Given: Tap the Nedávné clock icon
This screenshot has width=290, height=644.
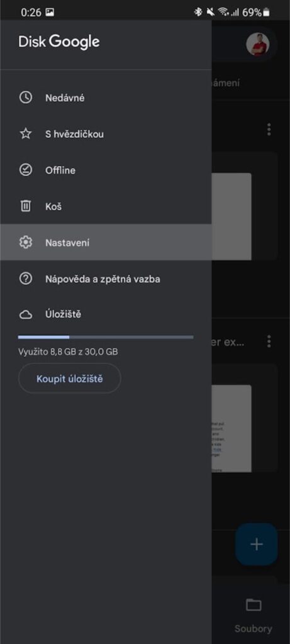Looking at the screenshot, I should click(x=26, y=97).
